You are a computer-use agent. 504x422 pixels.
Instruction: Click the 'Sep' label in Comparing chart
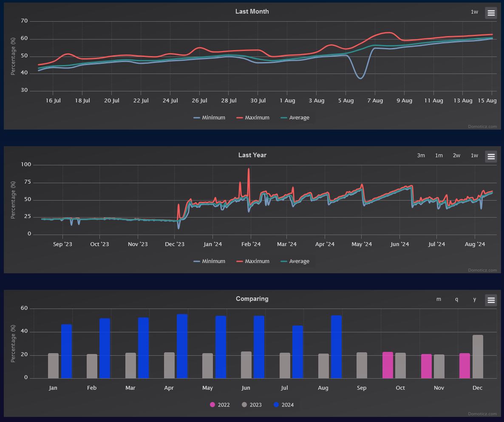point(362,388)
